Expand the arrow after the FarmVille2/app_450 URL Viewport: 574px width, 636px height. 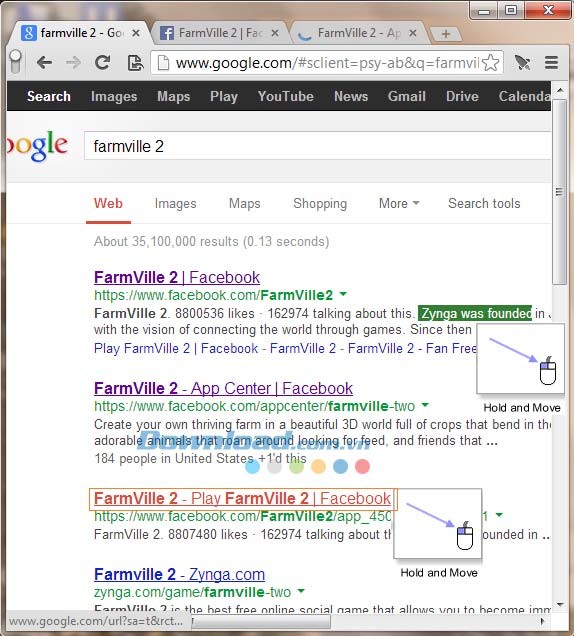point(499,515)
